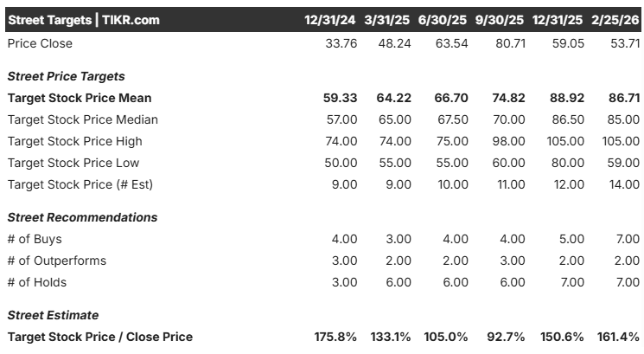
Task: Click the Target Stock Price Mean label
Action: (x=80, y=98)
